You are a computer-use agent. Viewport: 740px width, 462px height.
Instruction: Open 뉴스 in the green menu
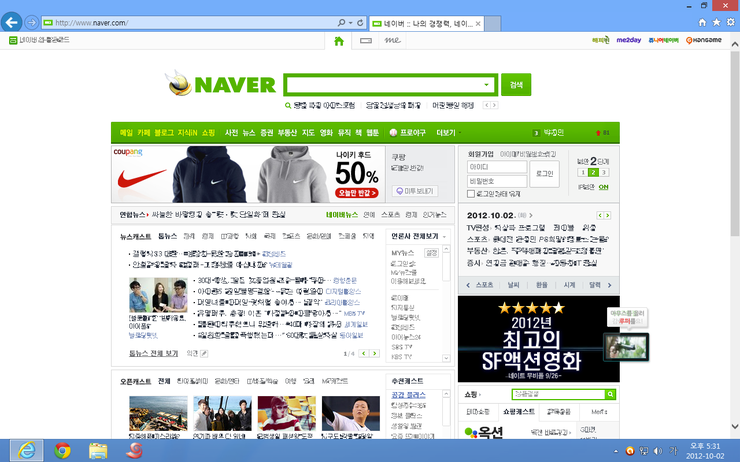(x=249, y=133)
